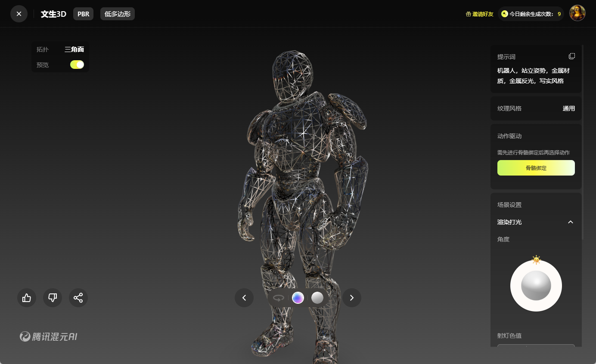Select the PBR tag
Screen dimensions: 596x364
coord(83,14)
